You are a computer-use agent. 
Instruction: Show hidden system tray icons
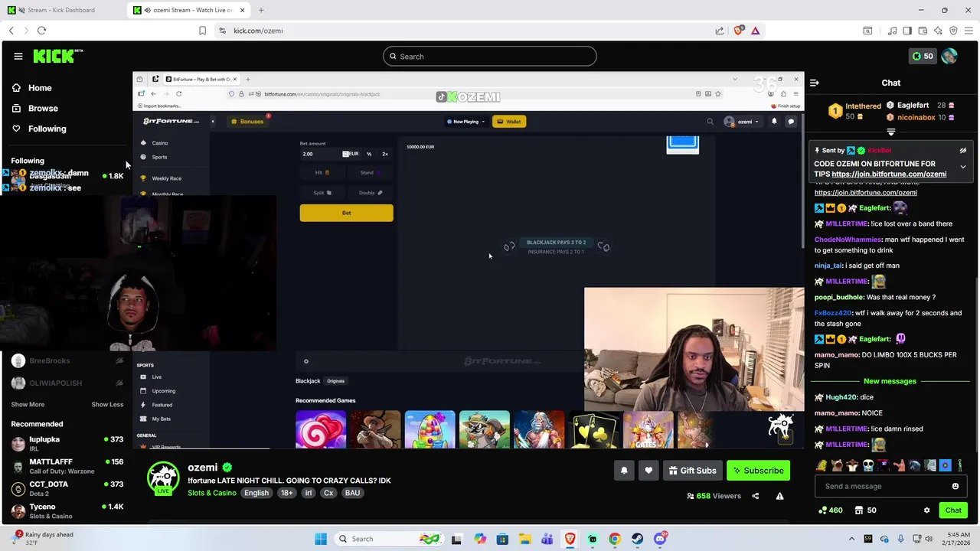point(851,539)
